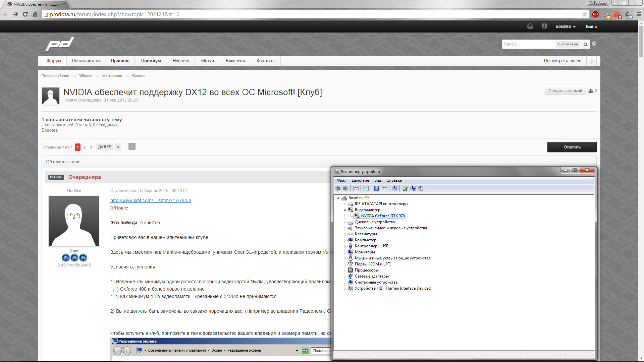Image resolution: width=644 pixels, height=362 pixels.
Task: Open advanced search gear icon
Action: [x=594, y=44]
